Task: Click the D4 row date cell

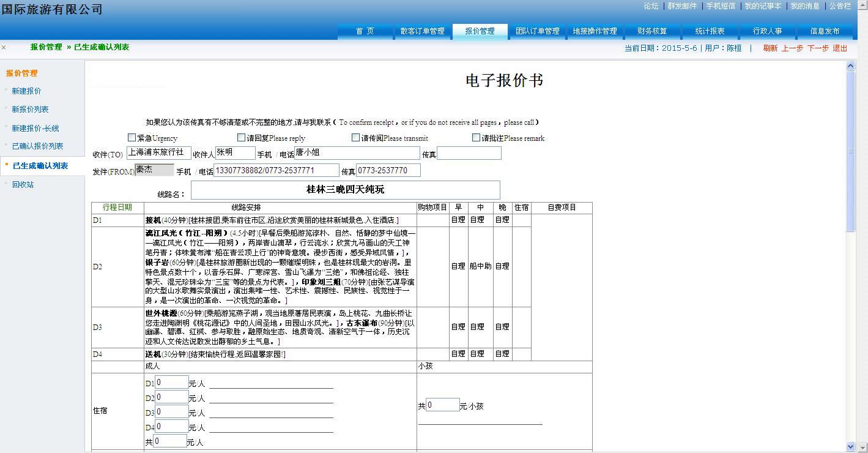Action: click(x=117, y=354)
